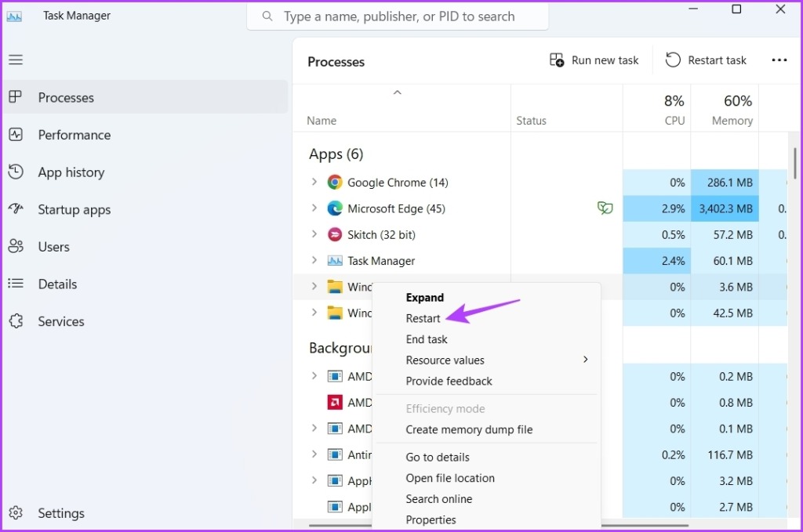Image resolution: width=803 pixels, height=532 pixels.
Task: Click the search field to search processes
Action: (x=398, y=16)
